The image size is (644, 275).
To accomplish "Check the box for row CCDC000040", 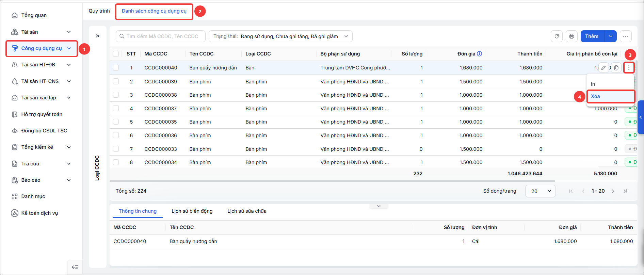I will (116, 68).
